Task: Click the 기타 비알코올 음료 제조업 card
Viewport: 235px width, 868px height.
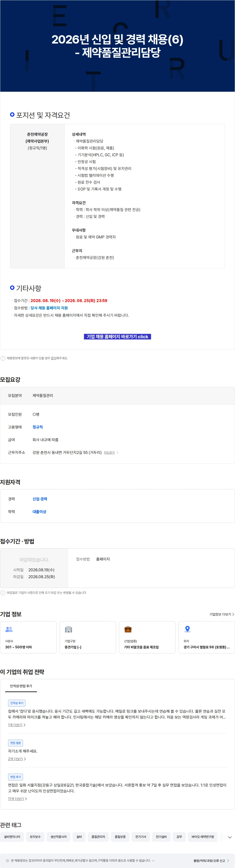Action: pyautogui.click(x=147, y=637)
